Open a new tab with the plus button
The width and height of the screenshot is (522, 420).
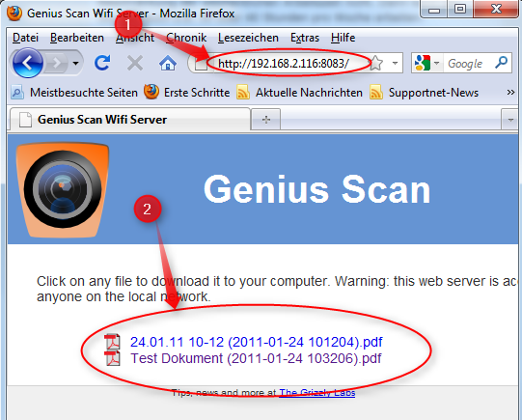[x=266, y=119]
